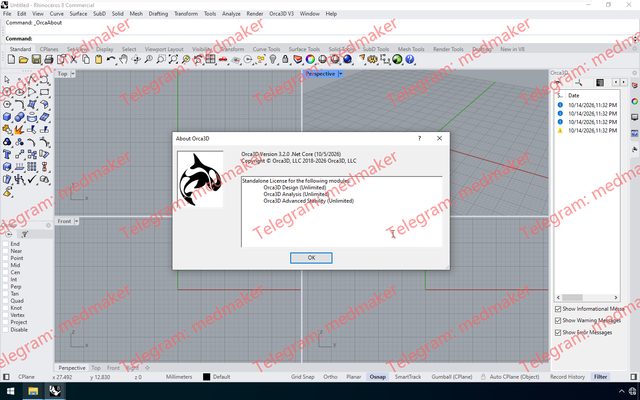Click the red car toolbar icon
This screenshot has width=640, height=400.
coord(223,60)
